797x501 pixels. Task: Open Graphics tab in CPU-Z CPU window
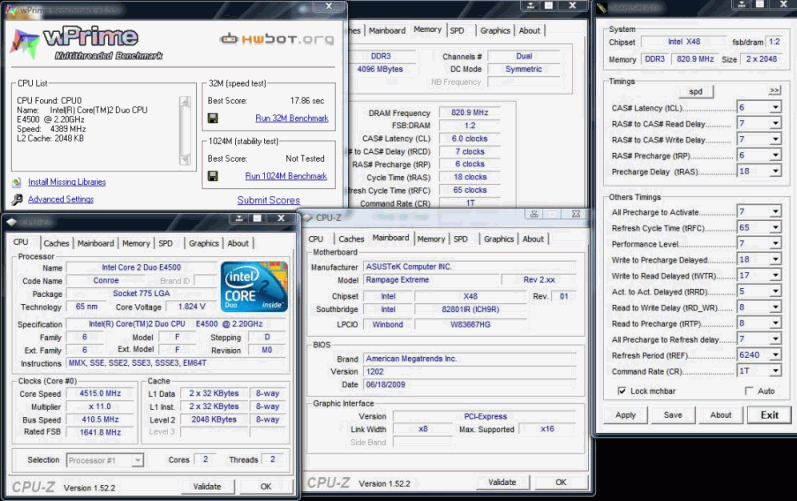204,243
